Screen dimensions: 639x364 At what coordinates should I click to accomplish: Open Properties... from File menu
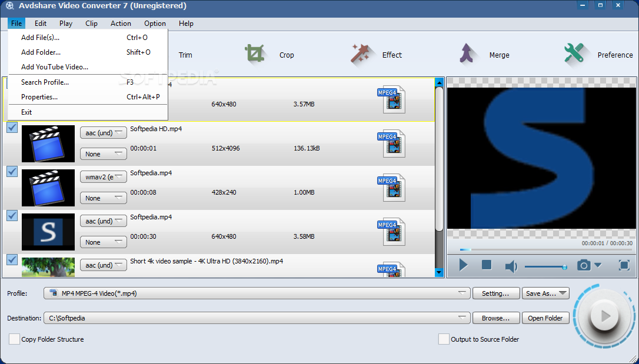click(x=88, y=97)
